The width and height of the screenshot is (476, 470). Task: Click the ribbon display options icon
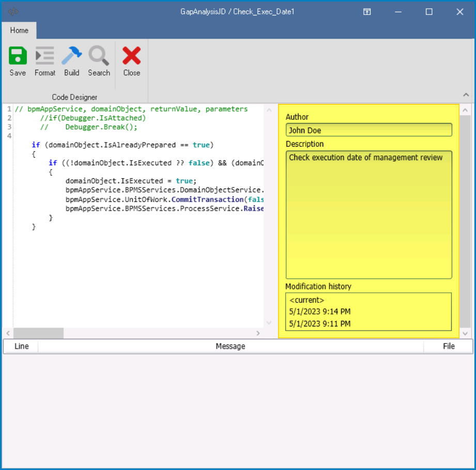(367, 12)
